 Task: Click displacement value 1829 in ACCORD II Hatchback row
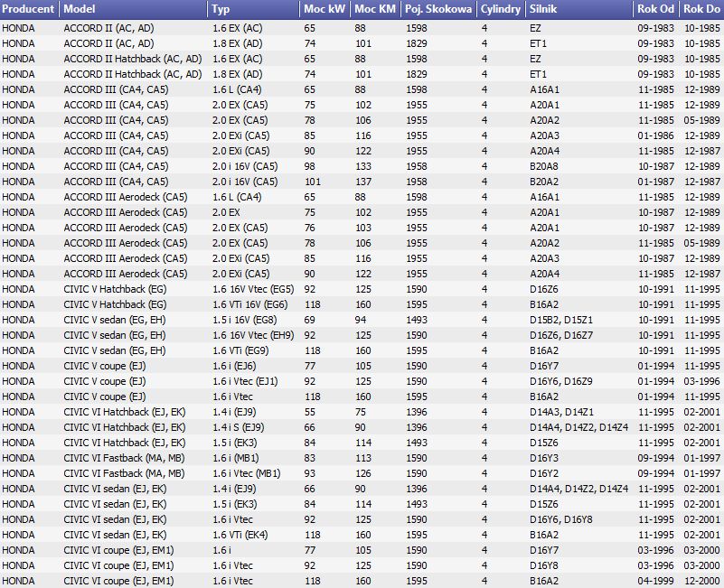coord(417,74)
